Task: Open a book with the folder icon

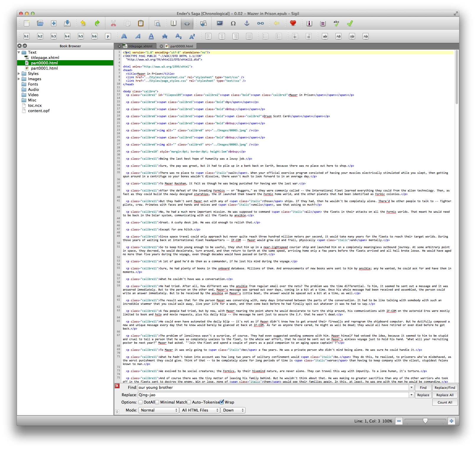Action: 40,23
